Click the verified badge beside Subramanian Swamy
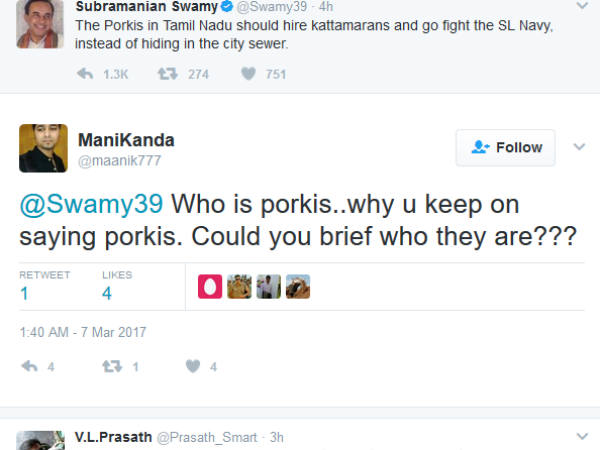The width and height of the screenshot is (600, 450). coord(225,8)
